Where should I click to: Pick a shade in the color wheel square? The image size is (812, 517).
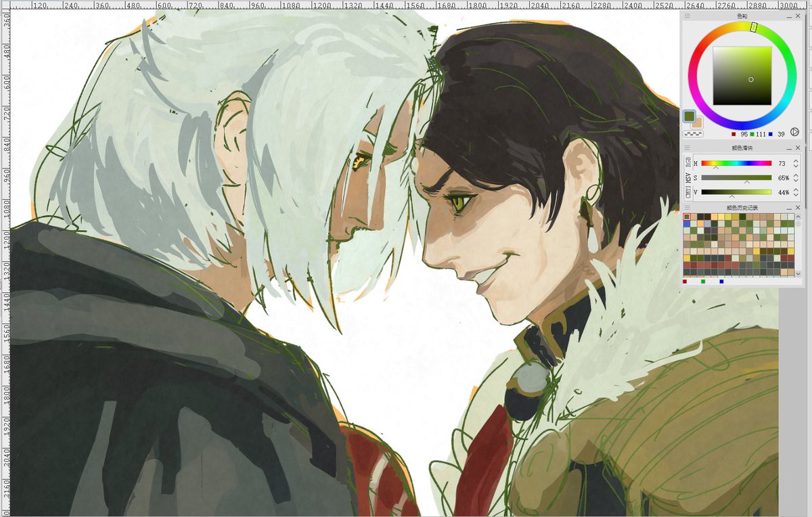(x=742, y=75)
